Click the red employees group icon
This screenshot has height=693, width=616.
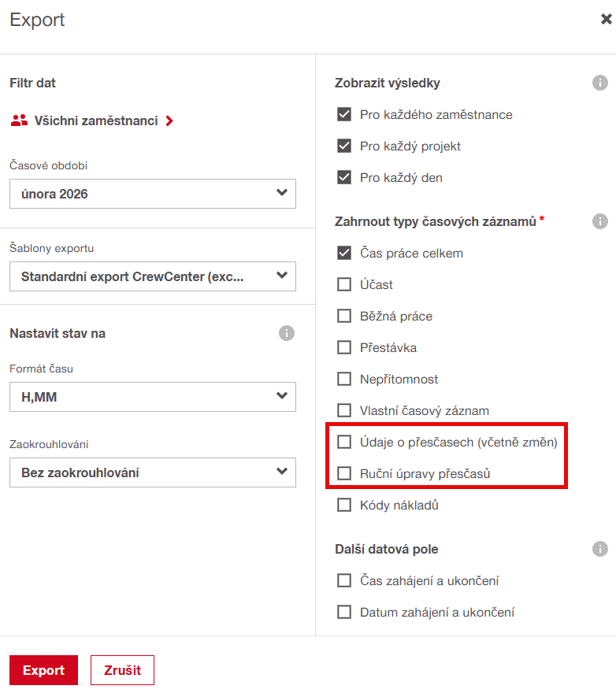(x=19, y=121)
